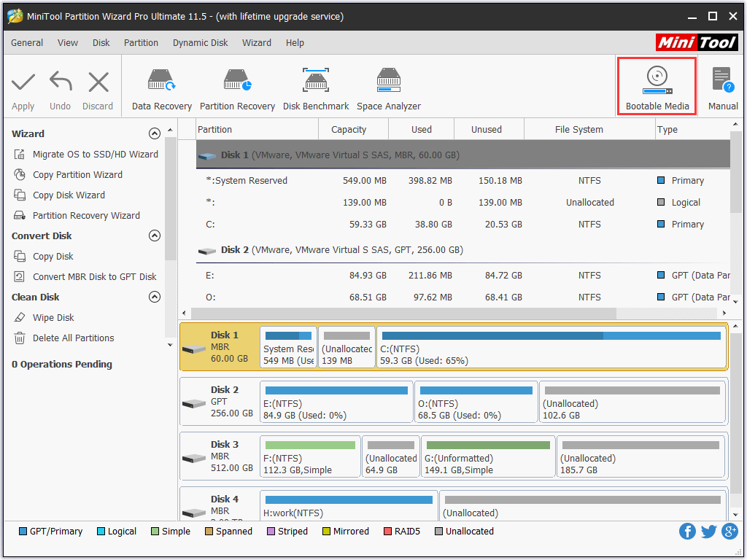Launch Partition Recovery from toolbar

click(237, 88)
